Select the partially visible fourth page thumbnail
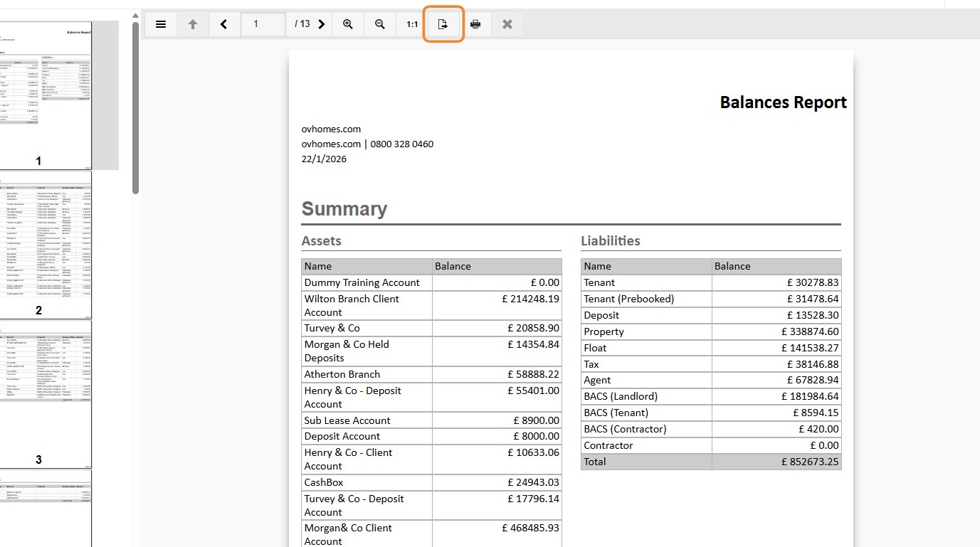Image resolution: width=980 pixels, height=547 pixels. [x=46, y=509]
